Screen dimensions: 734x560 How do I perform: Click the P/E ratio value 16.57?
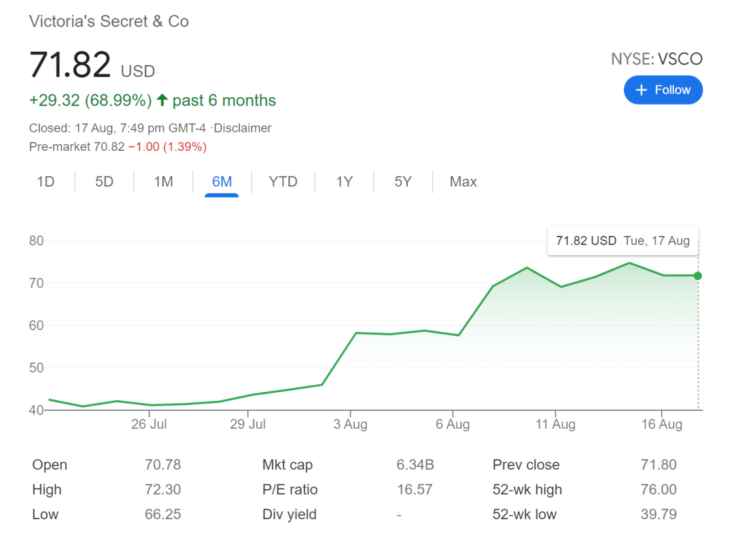415,489
